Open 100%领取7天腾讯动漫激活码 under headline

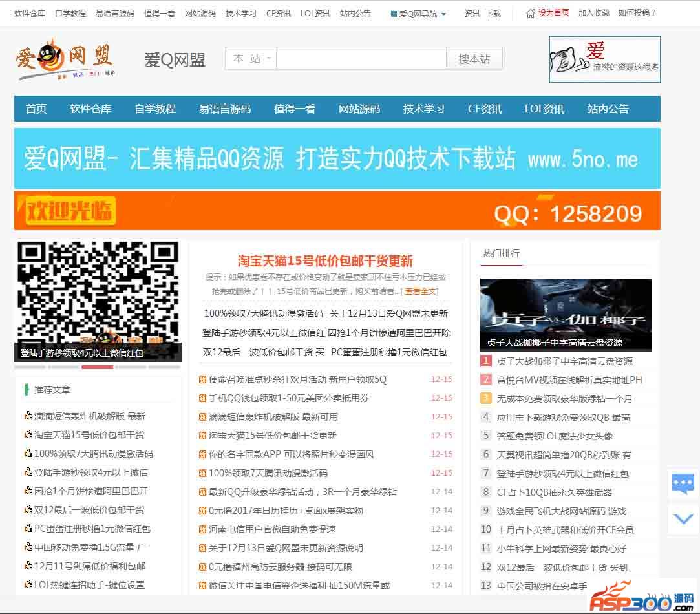point(264,313)
